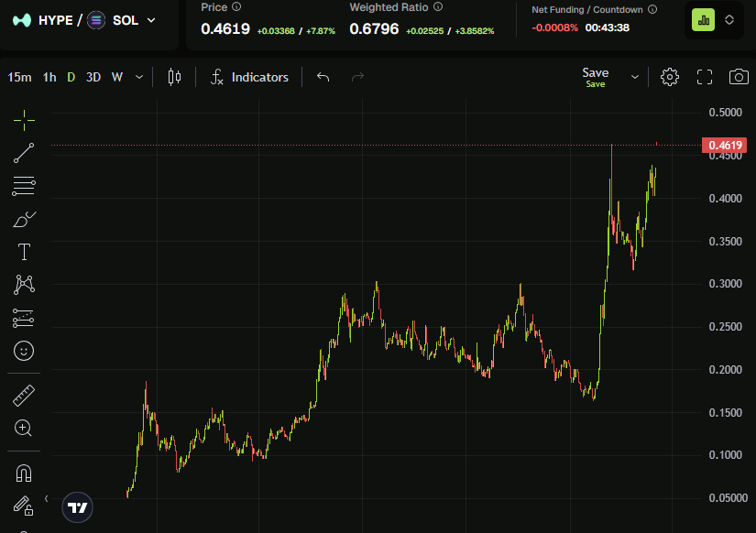Open the emoji icons tool
The image size is (756, 533).
pos(24,351)
